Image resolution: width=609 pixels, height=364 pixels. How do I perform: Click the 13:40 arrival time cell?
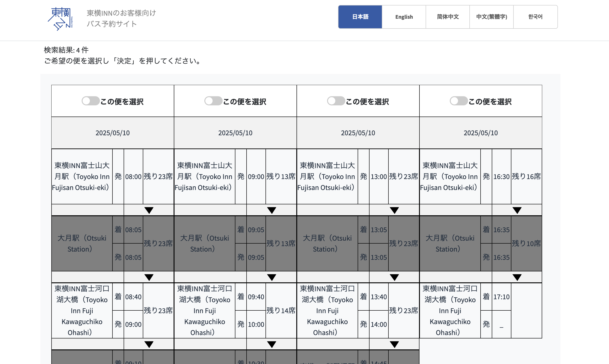click(x=379, y=297)
